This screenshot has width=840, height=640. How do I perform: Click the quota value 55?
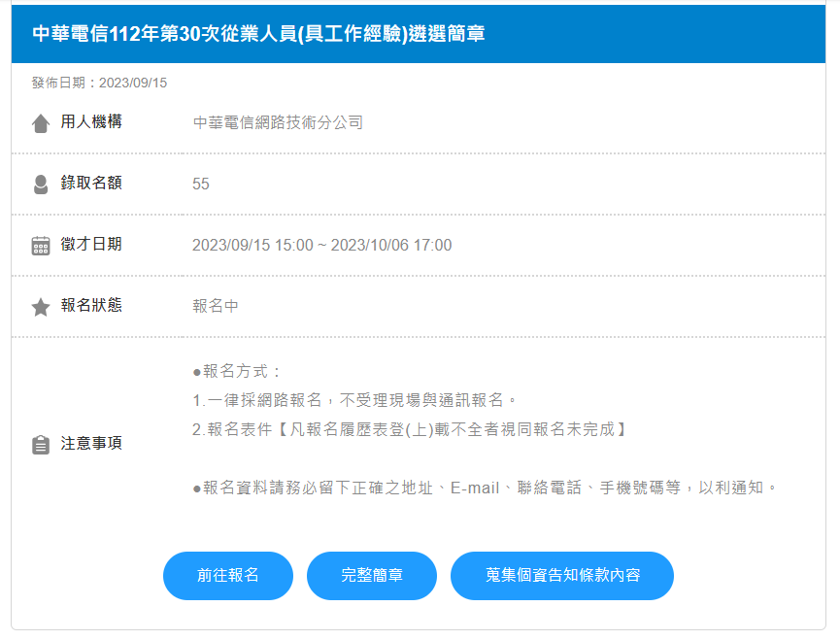pos(201,185)
